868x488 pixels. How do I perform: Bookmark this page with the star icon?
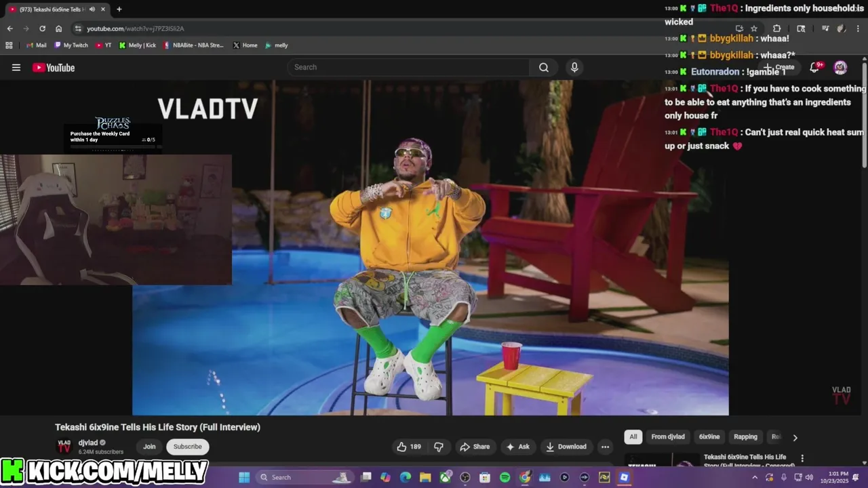click(754, 28)
